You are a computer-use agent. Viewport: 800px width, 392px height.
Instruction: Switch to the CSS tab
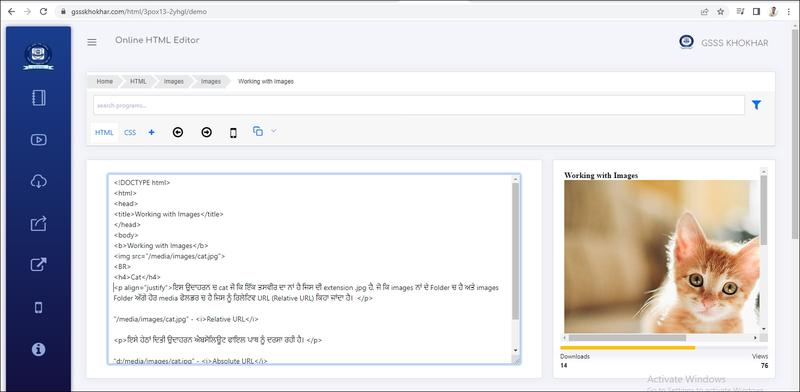(130, 133)
